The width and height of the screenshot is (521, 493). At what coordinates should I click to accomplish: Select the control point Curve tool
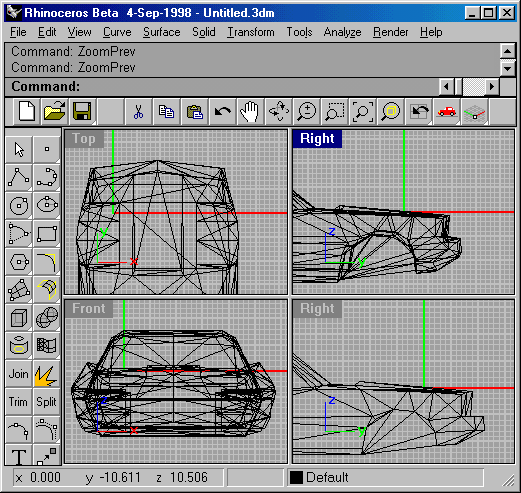(x=47, y=177)
